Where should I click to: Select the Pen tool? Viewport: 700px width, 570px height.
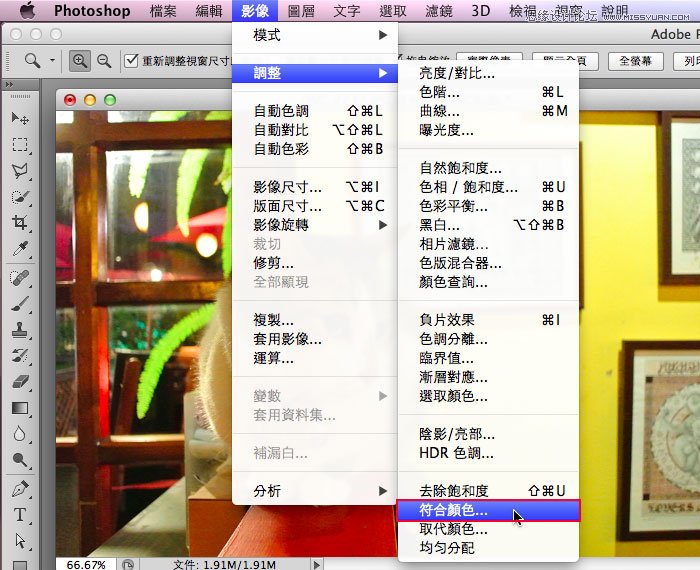(20, 489)
